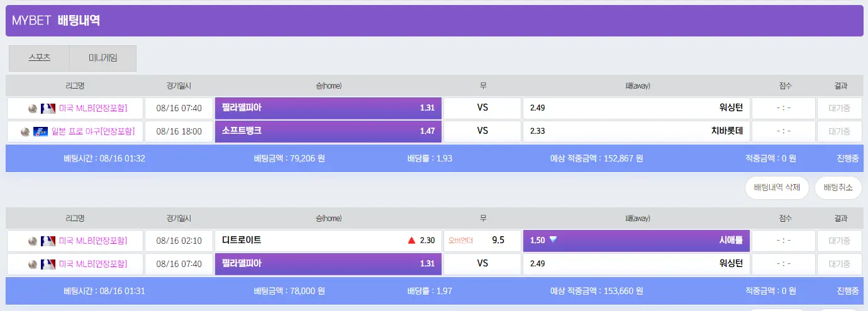The height and width of the screenshot is (311, 868).
Task: Click the MLB flag icon in the last row
Action: [x=48, y=264]
